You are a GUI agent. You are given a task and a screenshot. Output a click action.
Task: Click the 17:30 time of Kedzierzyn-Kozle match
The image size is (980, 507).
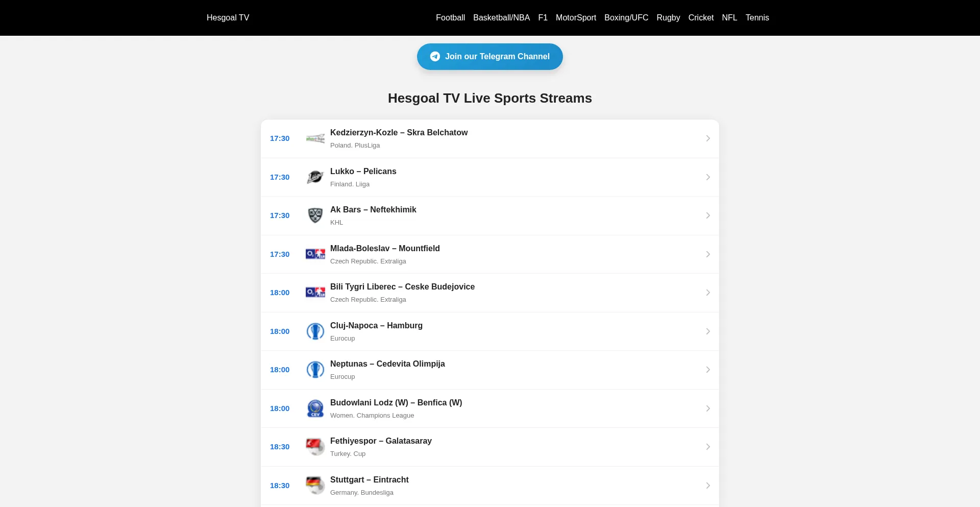[x=280, y=138]
